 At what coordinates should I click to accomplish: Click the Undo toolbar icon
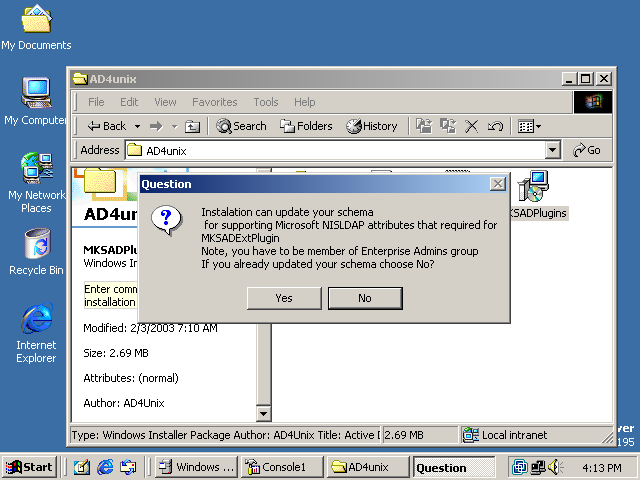[x=495, y=126]
